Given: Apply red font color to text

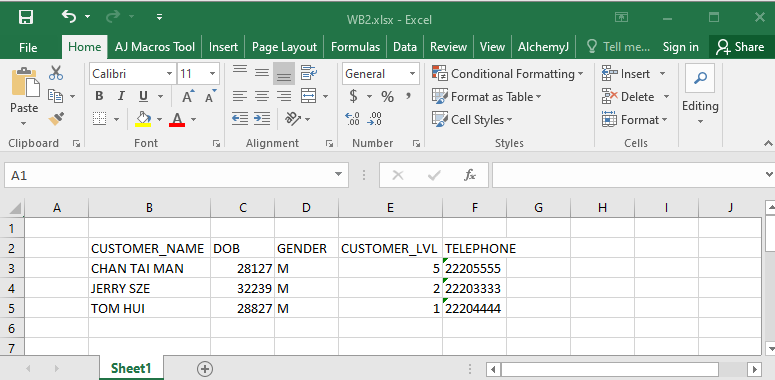Looking at the screenshot, I should click(x=177, y=119).
